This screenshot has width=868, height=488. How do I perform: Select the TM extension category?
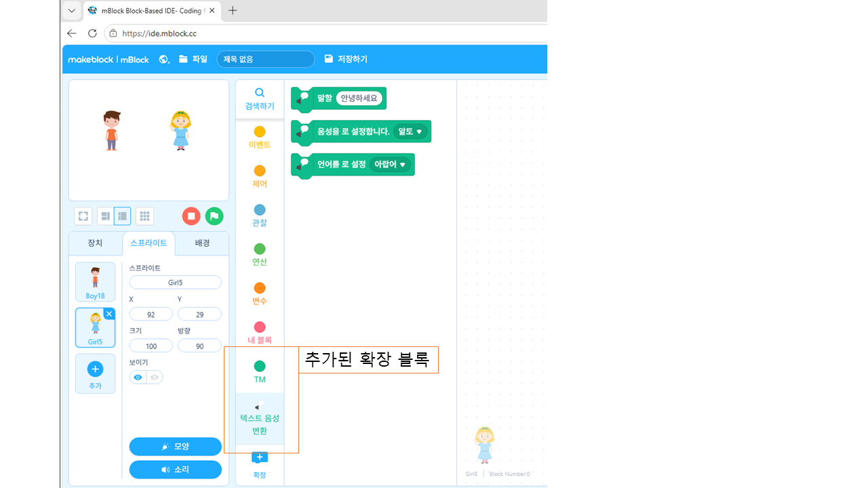(260, 372)
